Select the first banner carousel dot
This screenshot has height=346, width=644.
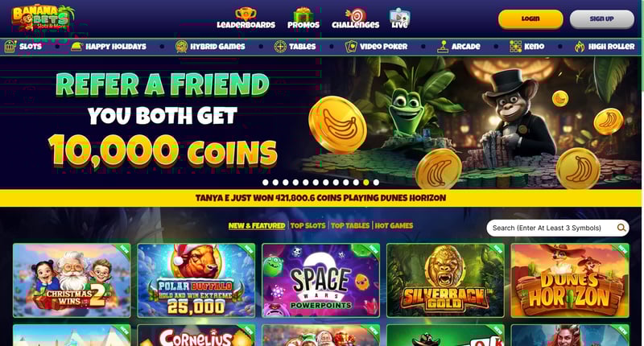tap(266, 182)
